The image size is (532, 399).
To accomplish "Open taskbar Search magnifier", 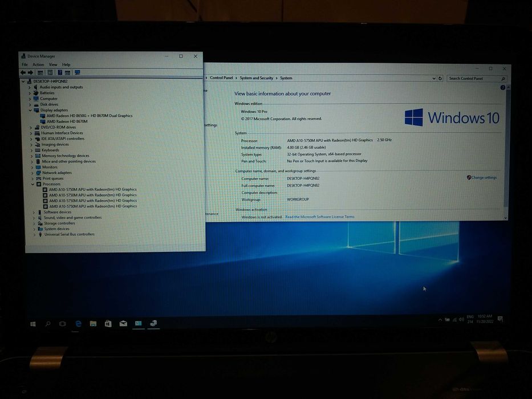I will (48, 324).
